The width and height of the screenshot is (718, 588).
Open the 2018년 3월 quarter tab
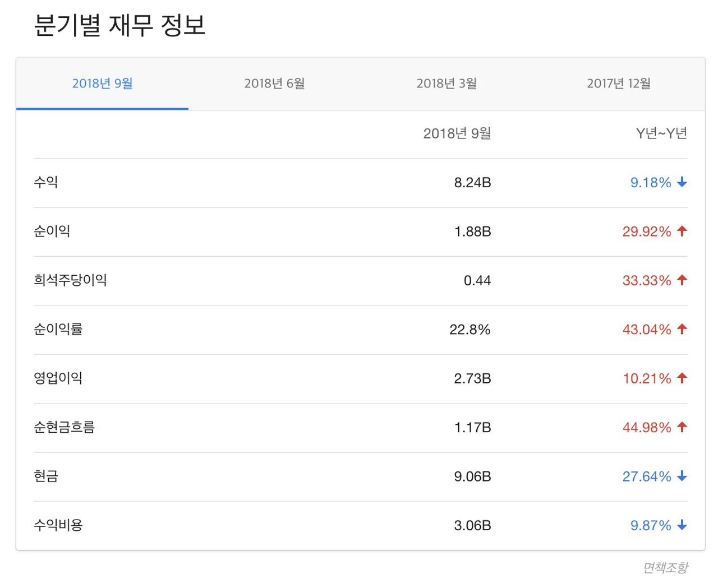(447, 84)
